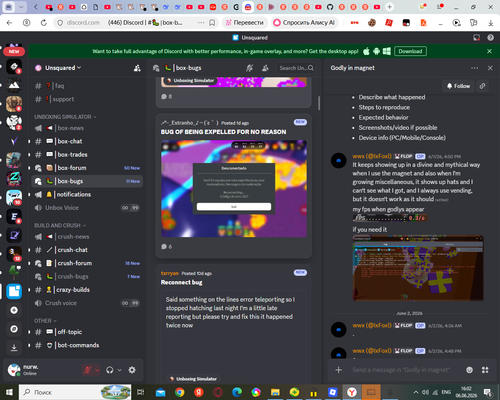Click the message input for Godly in magnet
The width and height of the screenshot is (500, 400).
point(402,370)
